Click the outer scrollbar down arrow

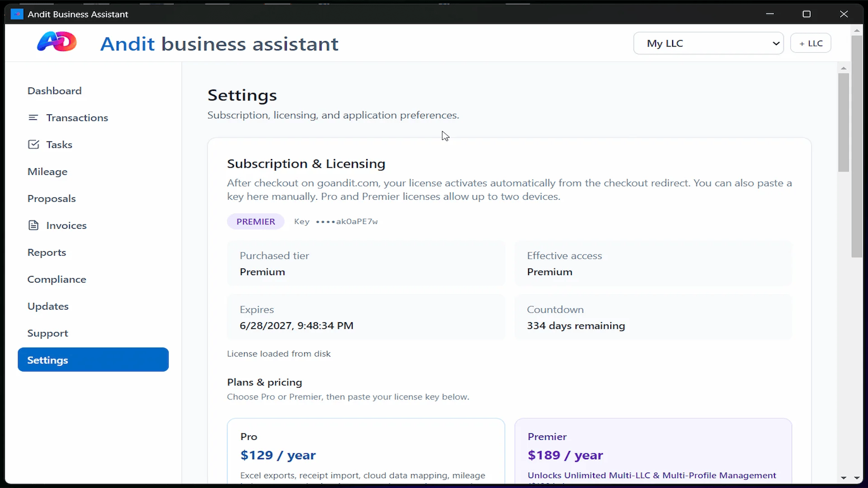[x=857, y=478]
